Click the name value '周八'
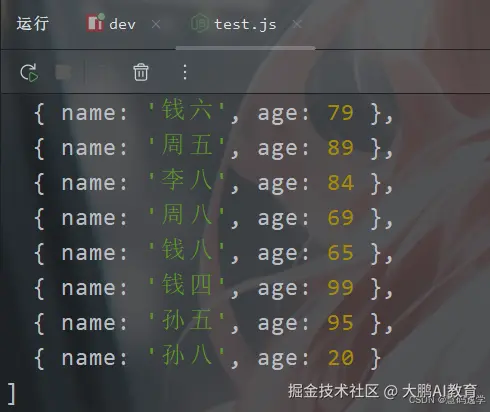 [x=187, y=215]
